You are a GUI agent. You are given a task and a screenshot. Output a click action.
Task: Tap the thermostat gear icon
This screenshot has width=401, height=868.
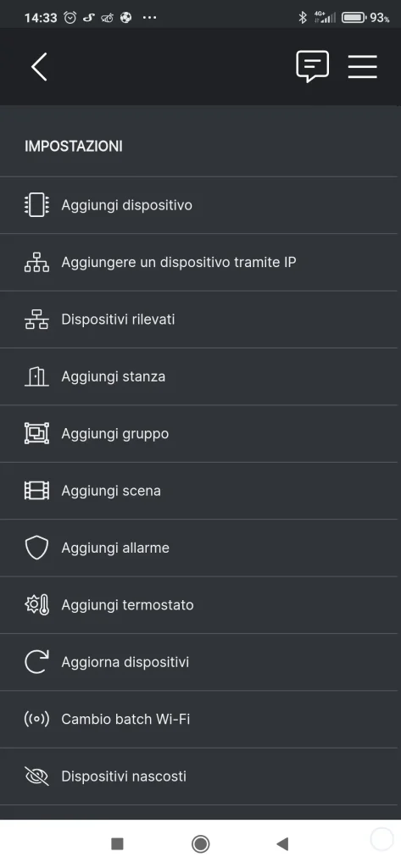click(x=37, y=604)
